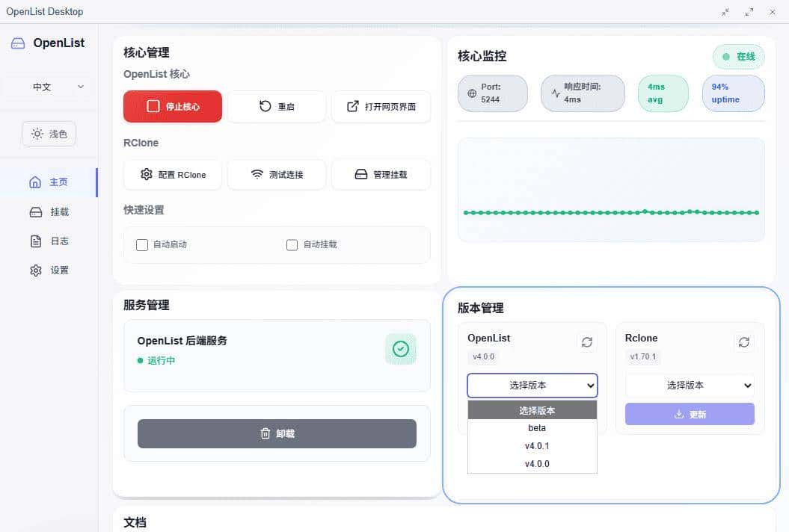This screenshot has width=789, height=532.
Task: Click 打开网页界面 to open web UI
Action: coord(381,107)
